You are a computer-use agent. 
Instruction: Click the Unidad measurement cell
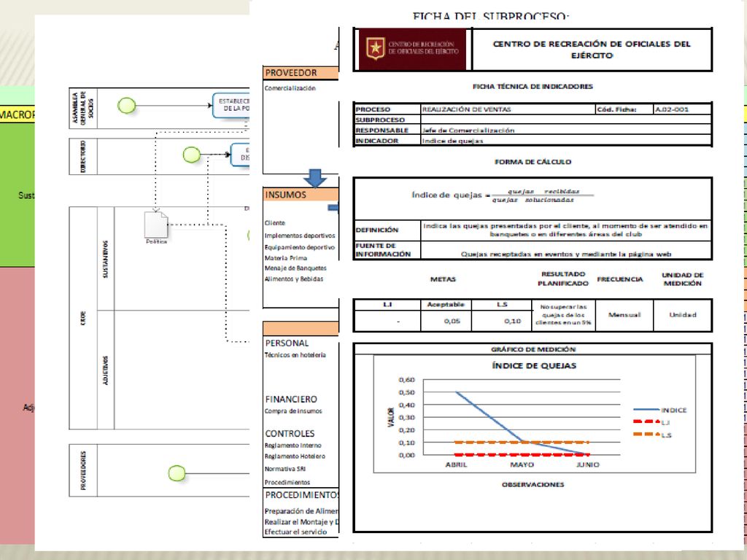click(683, 315)
